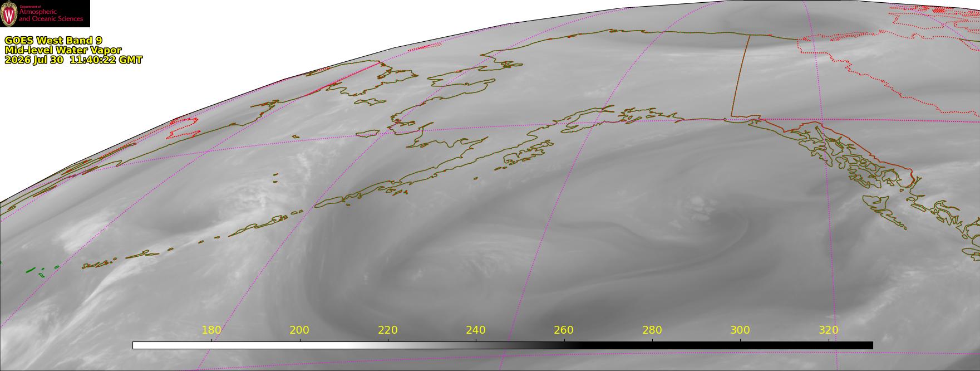Screen dimensions: 980x371
Task: Click the 'GOES West Band 9' title text
Action: [x=53, y=41]
